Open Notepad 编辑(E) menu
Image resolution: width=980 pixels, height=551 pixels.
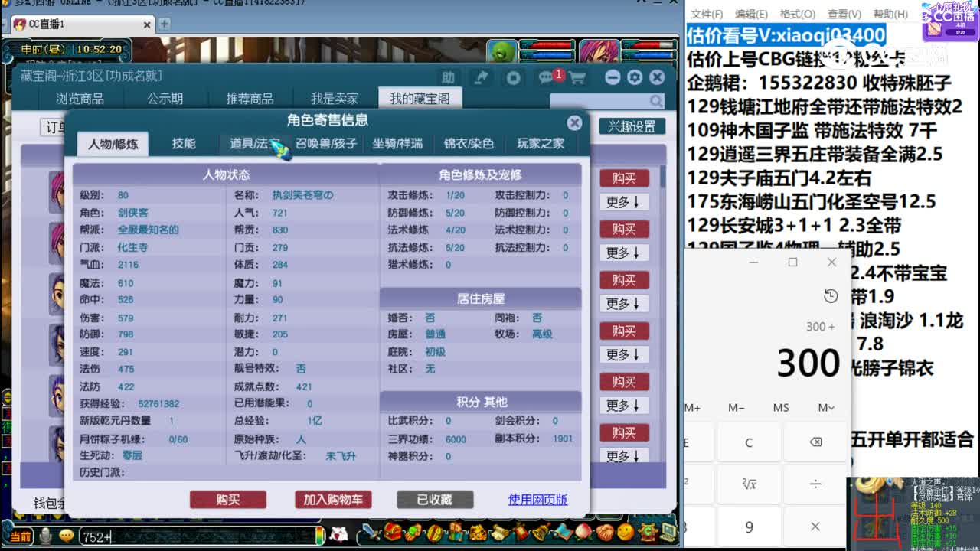[x=751, y=14]
